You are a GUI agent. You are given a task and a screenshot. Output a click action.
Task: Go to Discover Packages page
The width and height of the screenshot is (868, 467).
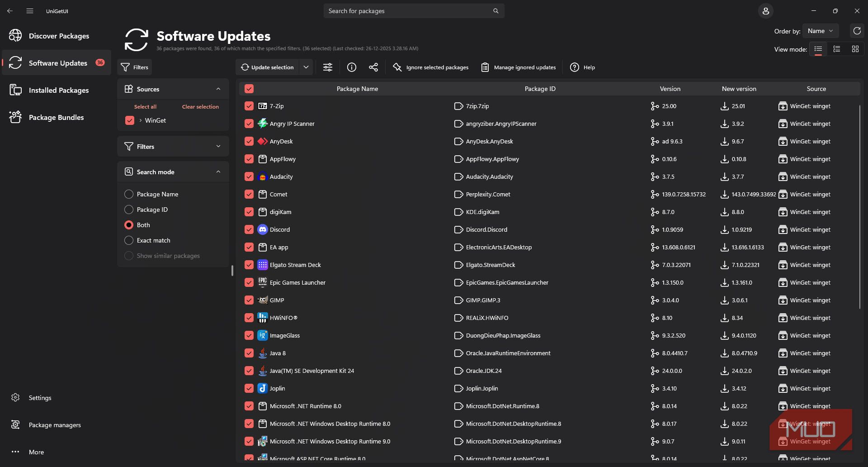pyautogui.click(x=57, y=36)
